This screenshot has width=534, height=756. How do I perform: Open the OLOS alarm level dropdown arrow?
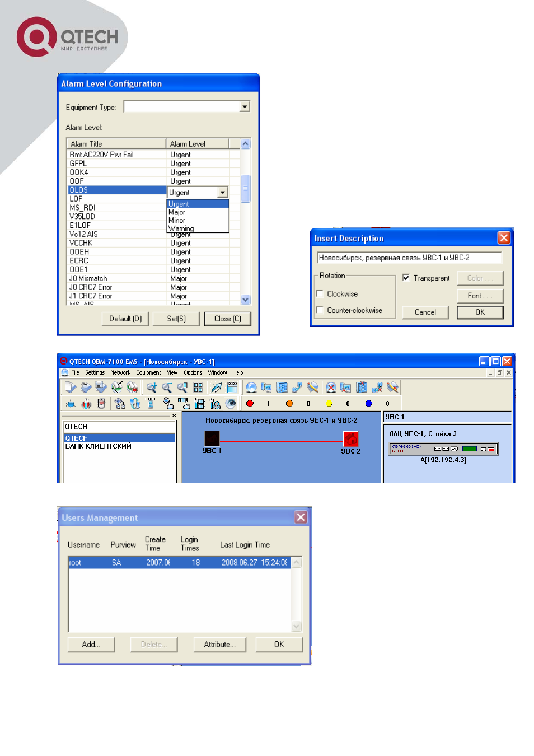pos(223,193)
